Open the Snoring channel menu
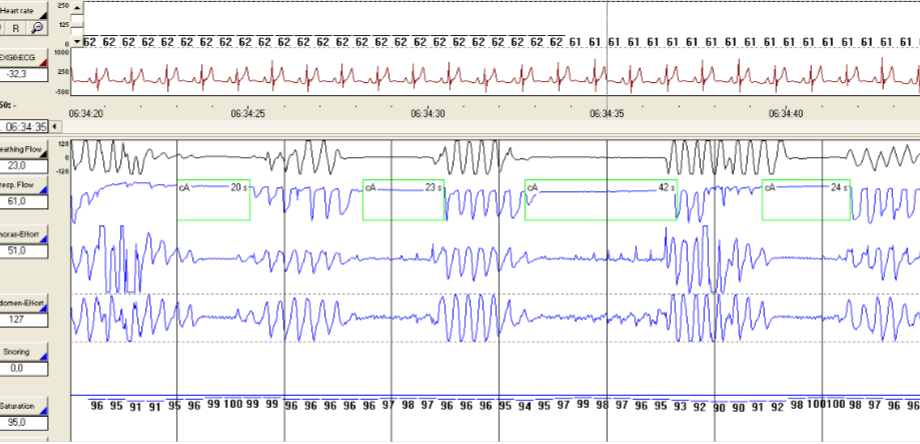The image size is (920, 444). 24,352
